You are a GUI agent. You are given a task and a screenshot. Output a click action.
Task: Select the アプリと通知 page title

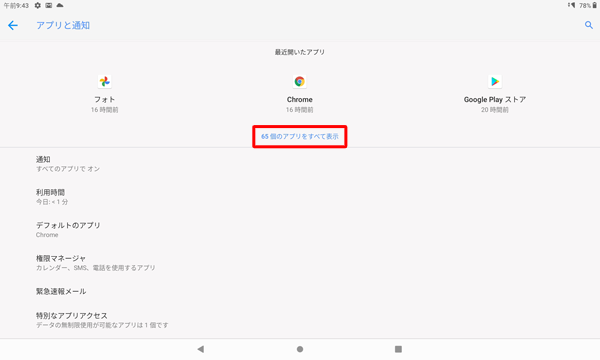click(63, 25)
